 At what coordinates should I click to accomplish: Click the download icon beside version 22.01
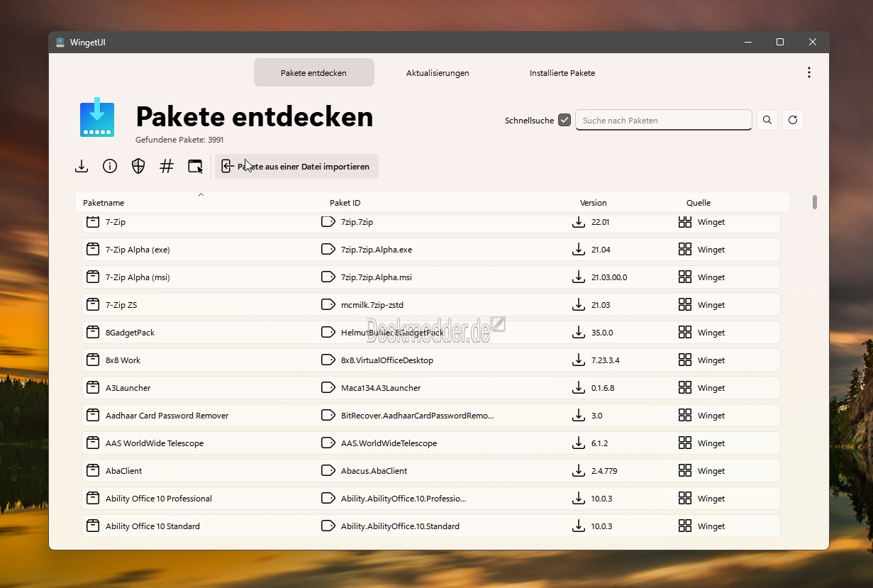coord(579,222)
